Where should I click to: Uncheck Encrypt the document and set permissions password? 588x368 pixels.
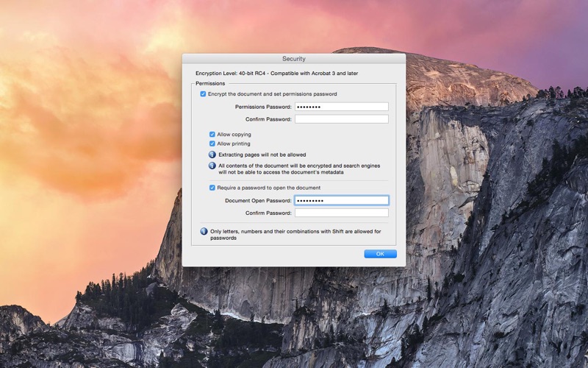203,94
